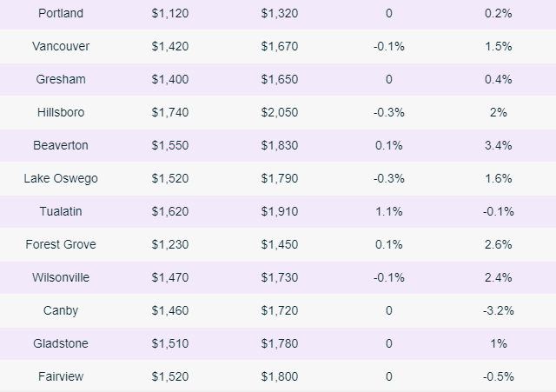The height and width of the screenshot is (392, 556).
Task: Select Tualatin's 1.1% monthly change
Action: pos(388,211)
